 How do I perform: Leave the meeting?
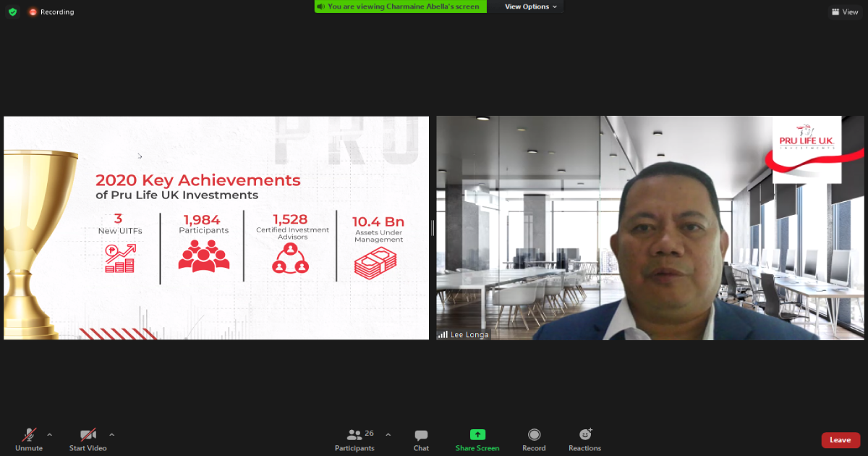pyautogui.click(x=840, y=439)
